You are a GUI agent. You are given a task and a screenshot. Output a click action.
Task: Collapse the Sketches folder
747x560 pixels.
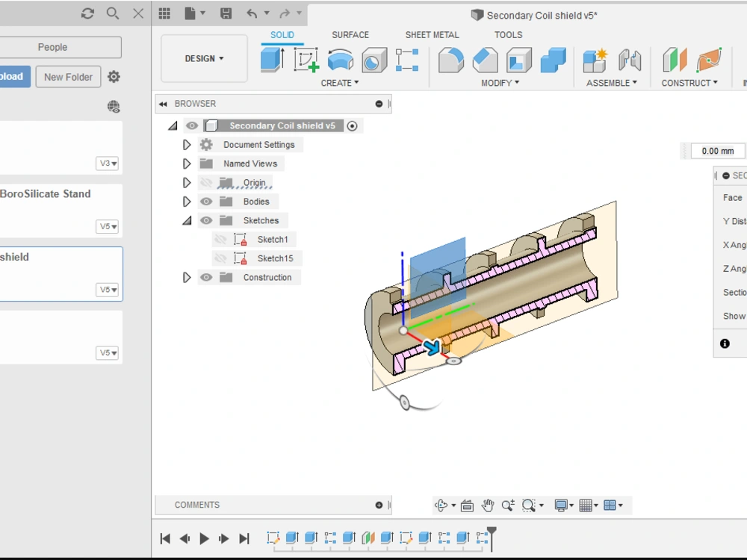tap(187, 220)
